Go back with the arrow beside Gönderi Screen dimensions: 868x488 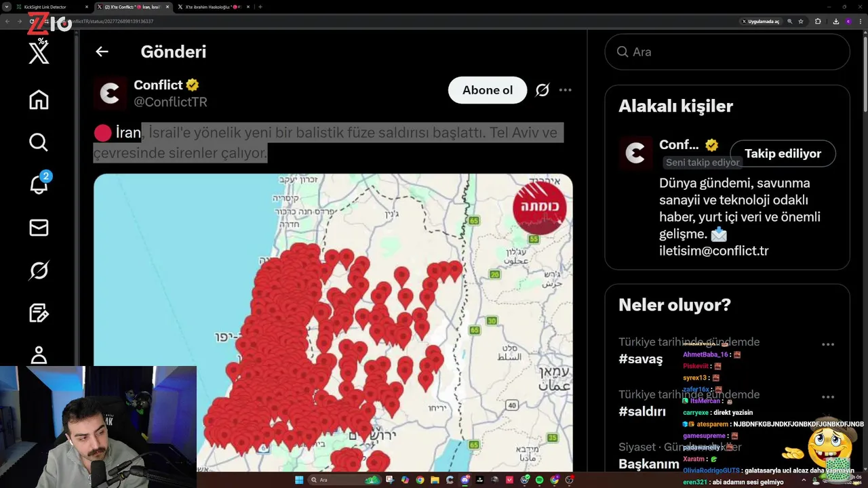[x=102, y=52]
